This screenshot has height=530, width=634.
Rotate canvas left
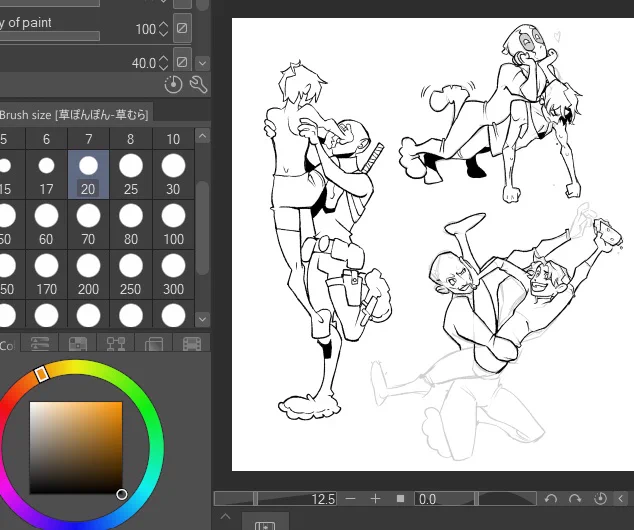[x=551, y=498]
